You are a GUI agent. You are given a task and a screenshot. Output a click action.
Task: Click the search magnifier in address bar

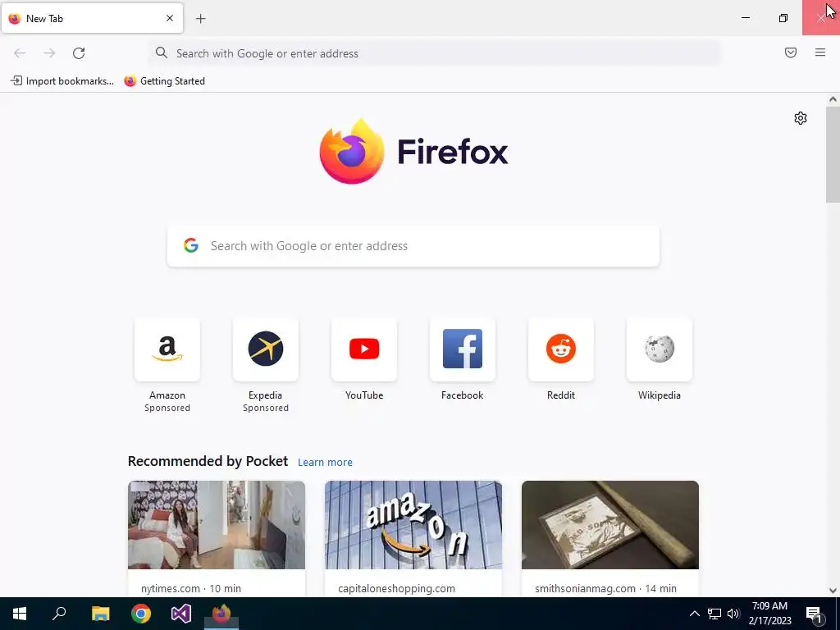(x=162, y=52)
